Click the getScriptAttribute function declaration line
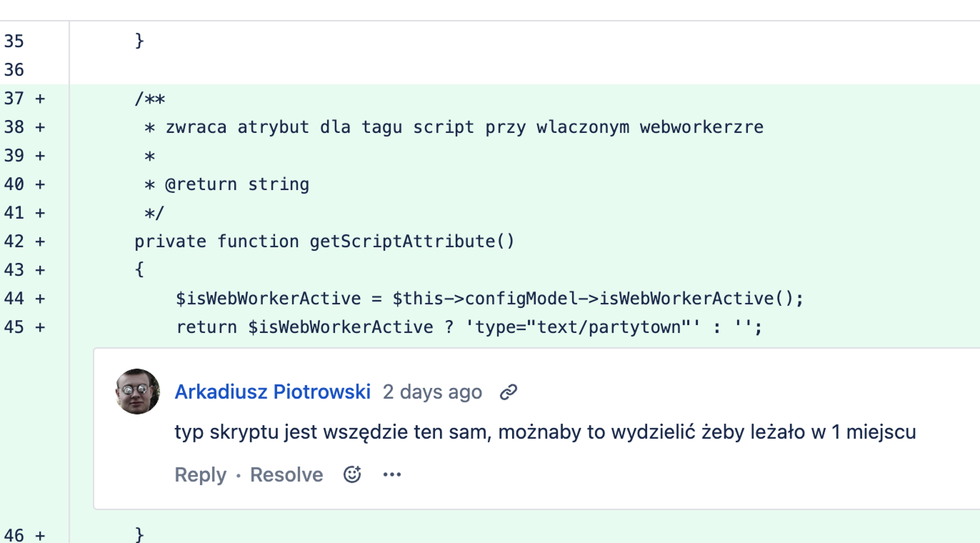The image size is (980, 543). pos(325,241)
